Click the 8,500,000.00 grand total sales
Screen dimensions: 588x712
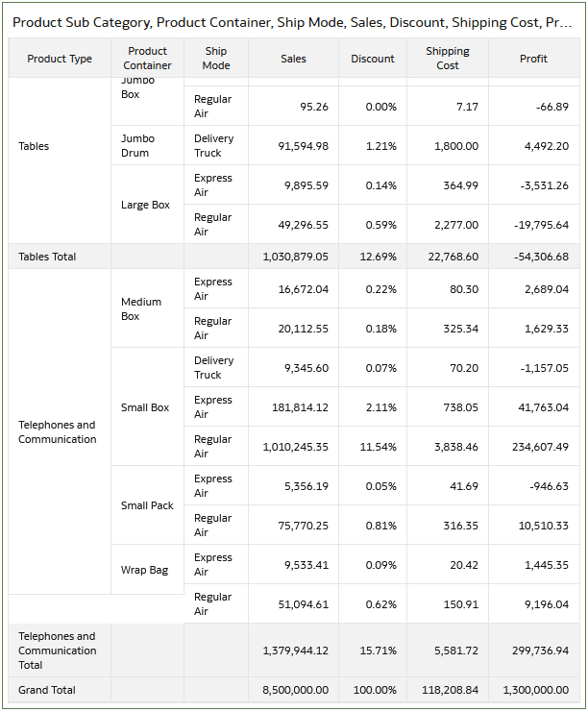pyautogui.click(x=296, y=690)
